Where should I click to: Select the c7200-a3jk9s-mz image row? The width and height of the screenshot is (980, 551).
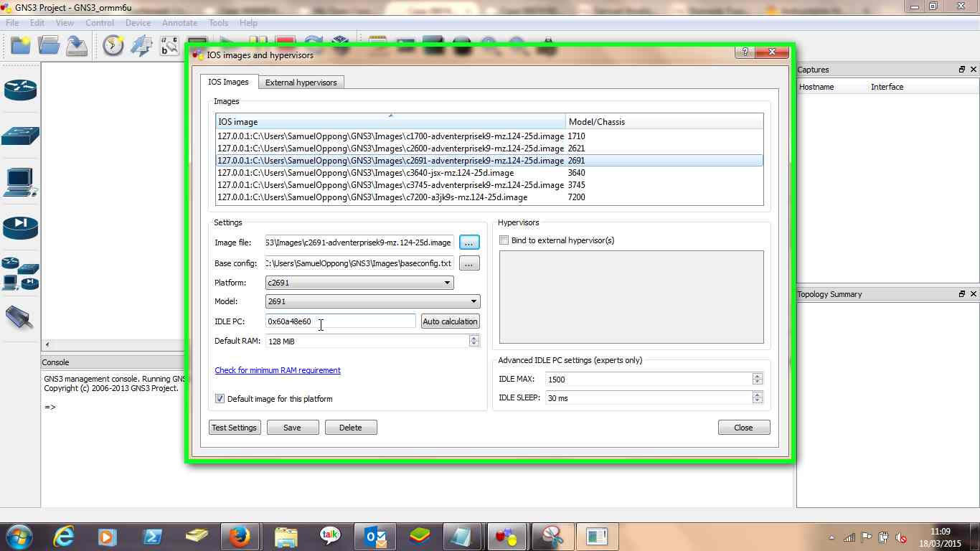[x=489, y=197]
